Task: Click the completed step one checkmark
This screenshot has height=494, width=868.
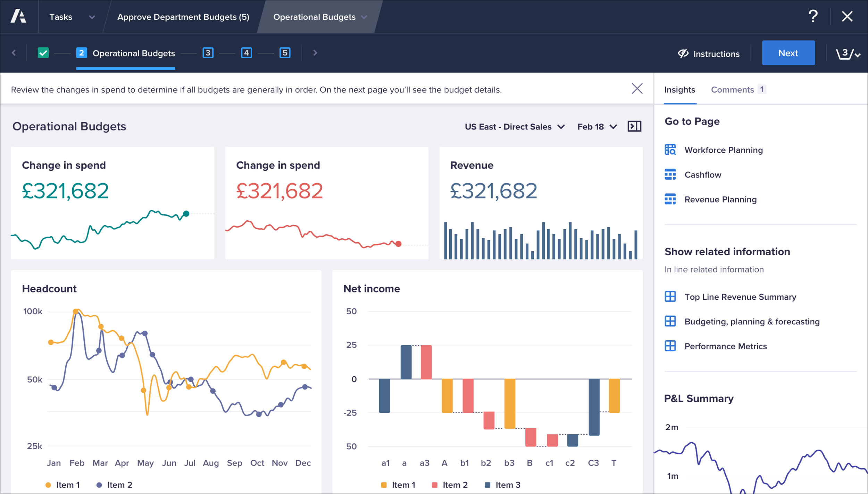Action: coord(43,53)
